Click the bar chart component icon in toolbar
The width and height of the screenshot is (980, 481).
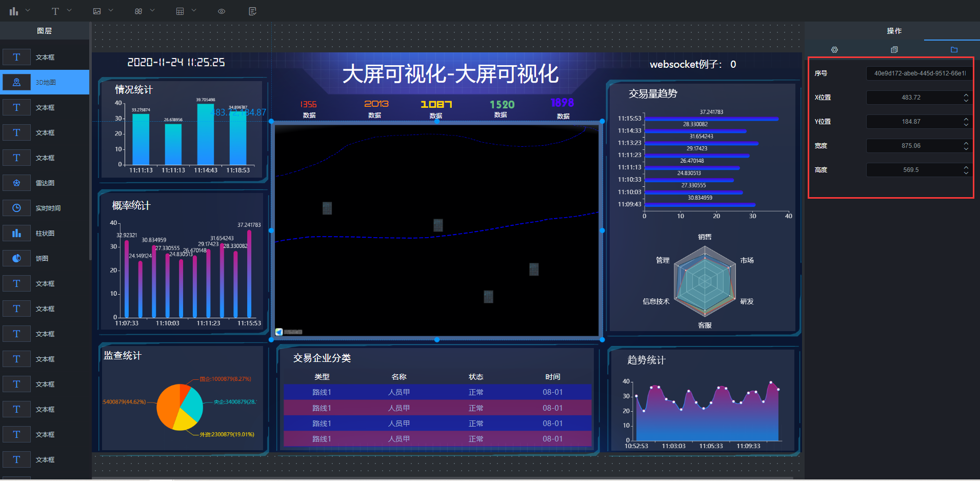14,11
